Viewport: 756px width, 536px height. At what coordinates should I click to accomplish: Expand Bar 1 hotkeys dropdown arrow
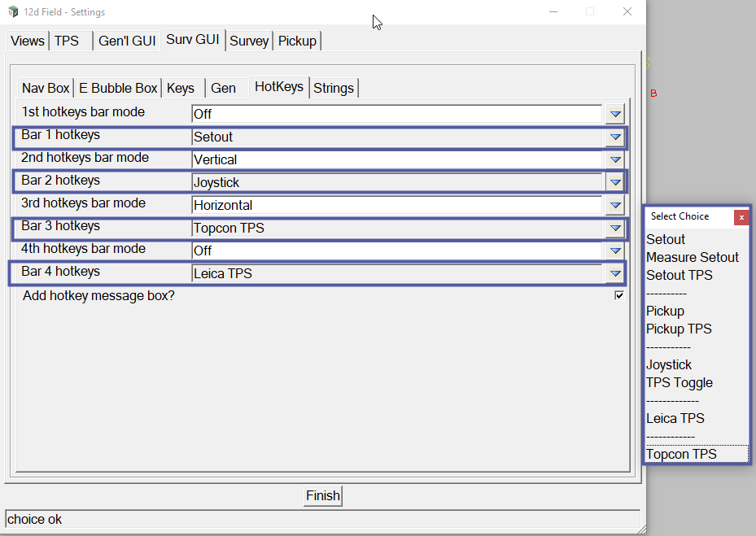pos(615,137)
